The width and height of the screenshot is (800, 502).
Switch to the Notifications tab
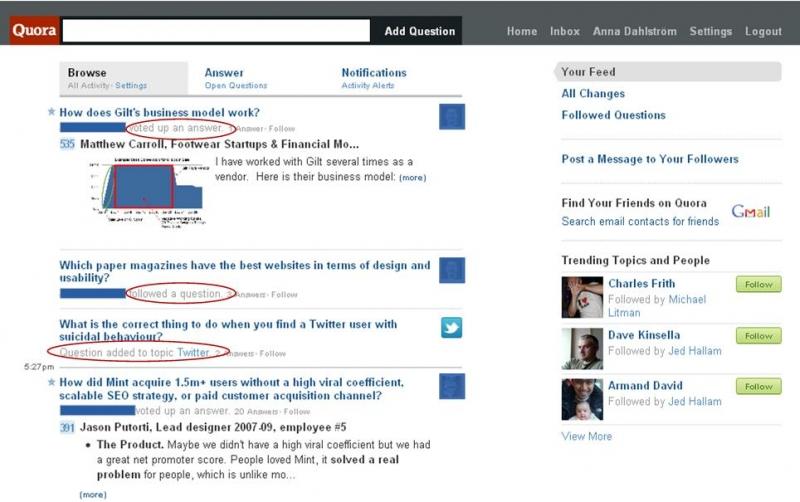pyautogui.click(x=374, y=72)
